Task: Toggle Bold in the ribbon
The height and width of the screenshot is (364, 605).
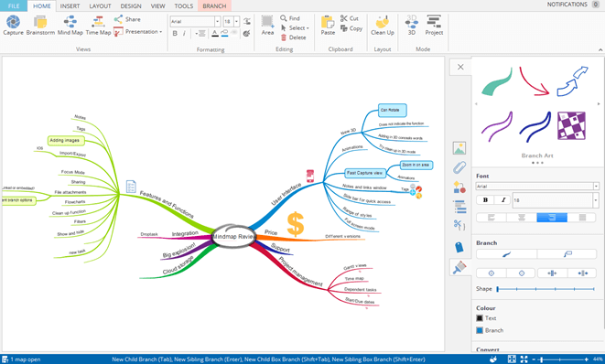Action: coord(175,34)
